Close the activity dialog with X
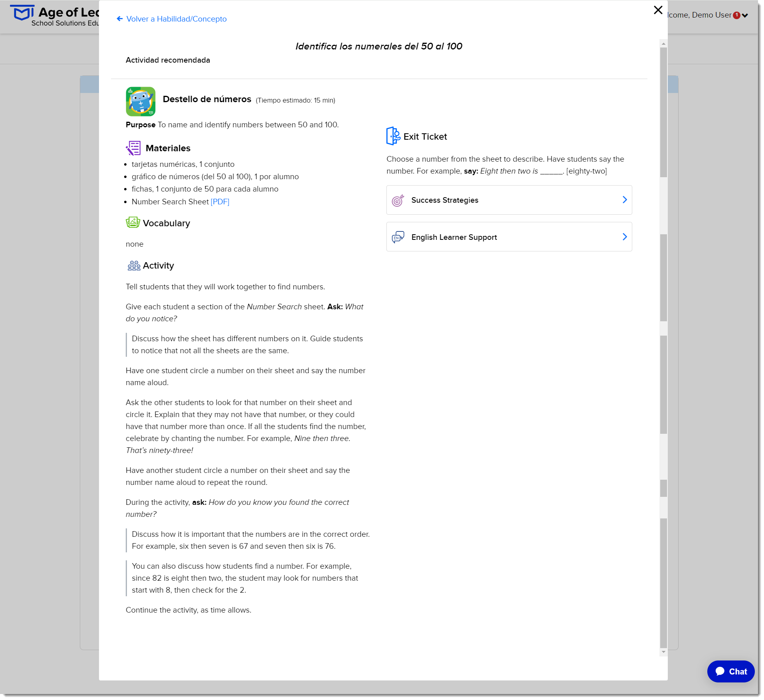Image resolution: width=764 pixels, height=700 pixels. (658, 10)
